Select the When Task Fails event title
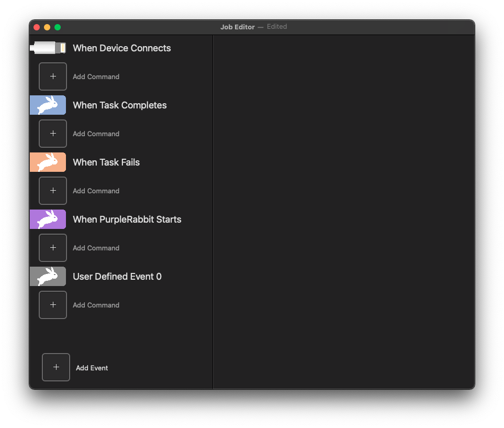The height and width of the screenshot is (428, 504). coord(106,162)
